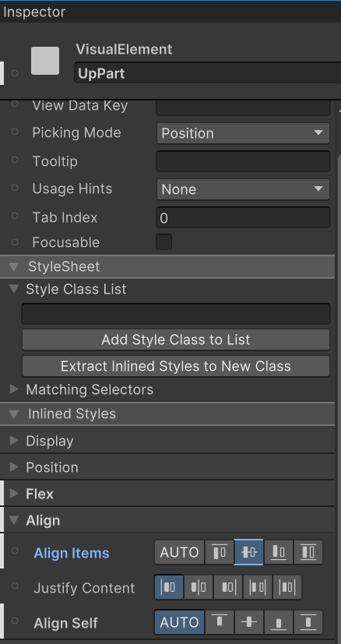
Task: Set Align Items to flex-end icon
Action: (279, 552)
